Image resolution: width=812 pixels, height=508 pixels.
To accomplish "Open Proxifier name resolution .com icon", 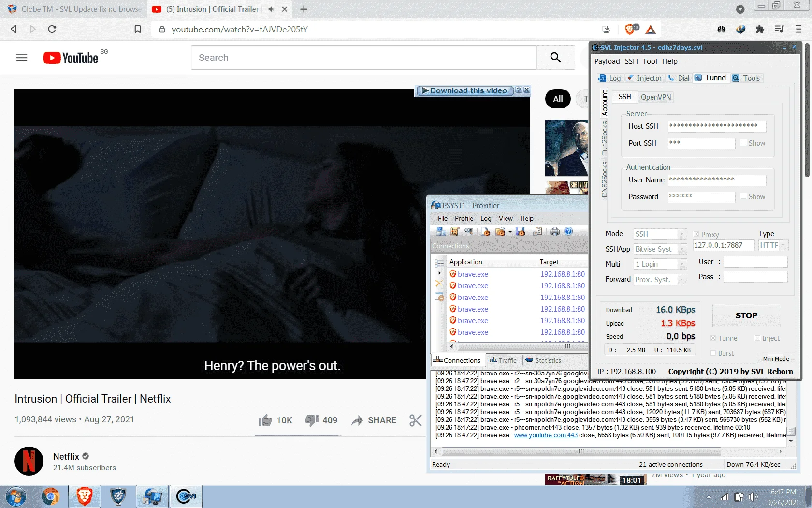I will click(x=469, y=232).
